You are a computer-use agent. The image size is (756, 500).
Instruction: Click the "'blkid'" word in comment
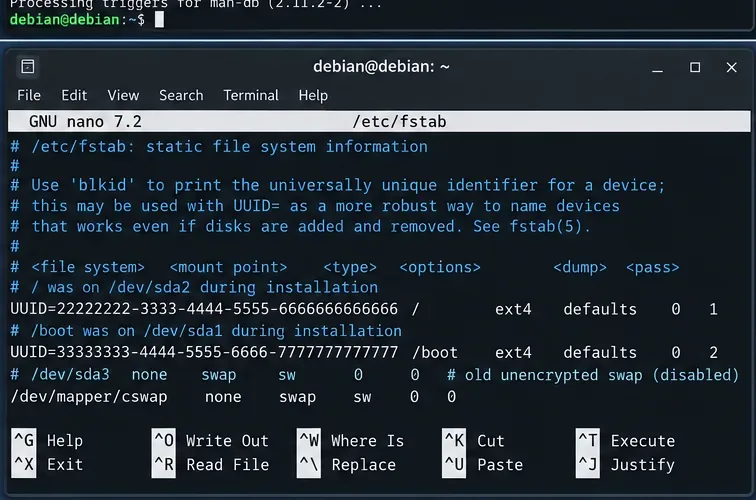click(x=102, y=185)
